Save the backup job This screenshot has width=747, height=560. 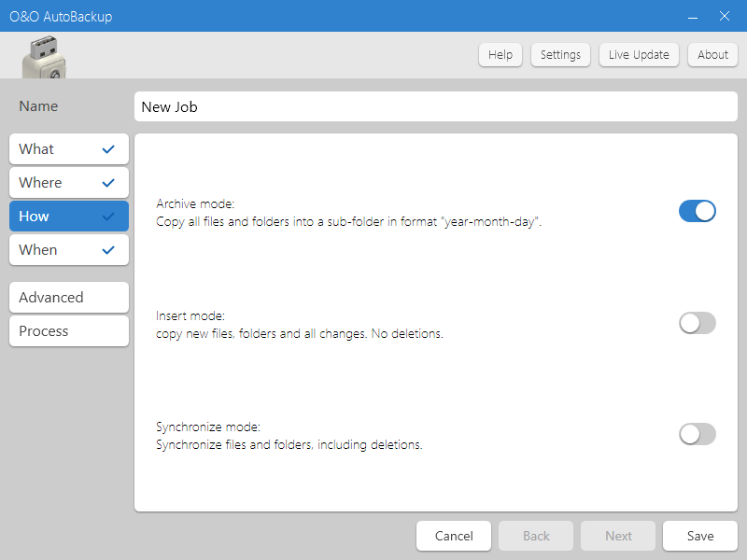(x=699, y=536)
